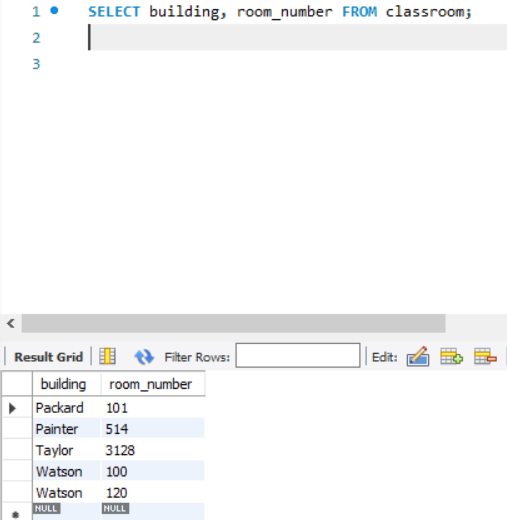507x520 pixels.
Task: Click the wrap cell content grid icon
Action: pyautogui.click(x=107, y=356)
